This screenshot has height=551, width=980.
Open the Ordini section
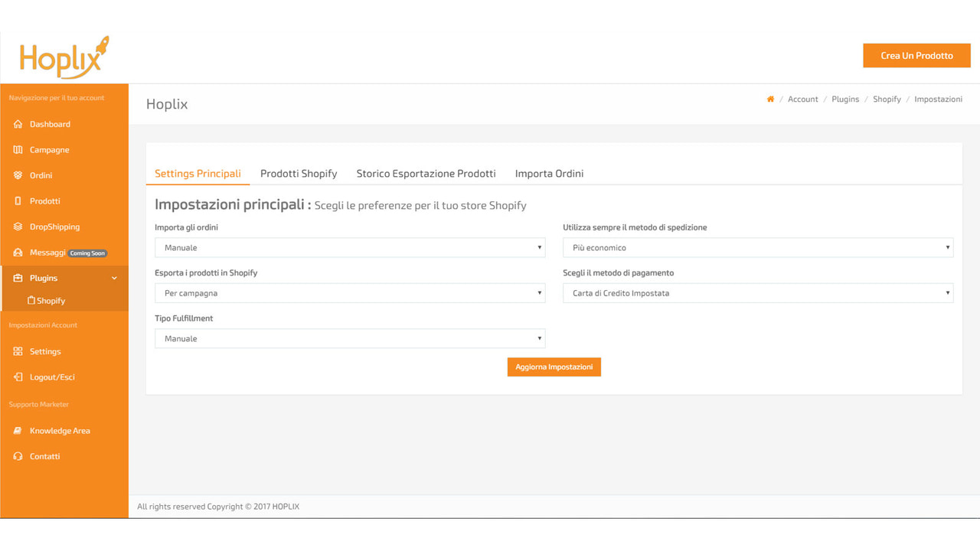[46, 175]
